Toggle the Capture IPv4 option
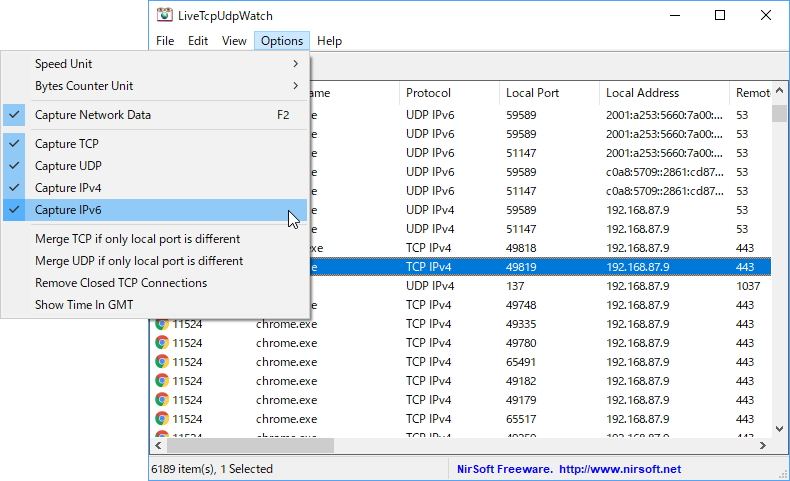Viewport: 790px width, 481px height. coord(155,188)
